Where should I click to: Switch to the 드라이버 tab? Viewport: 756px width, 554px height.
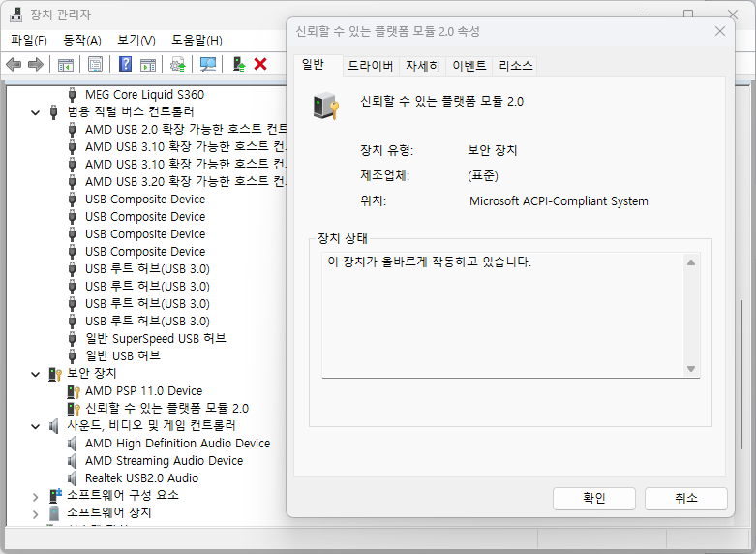coord(371,66)
